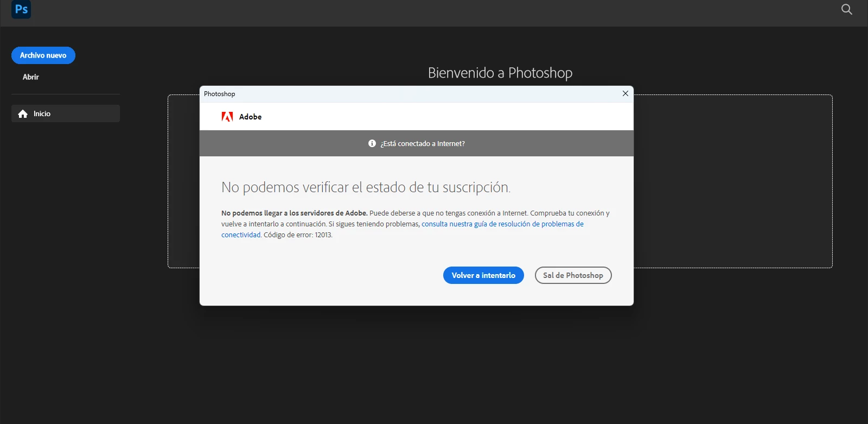Viewport: 868px width, 424px height.
Task: Retry with Volver a intentarlo button
Action: point(483,275)
